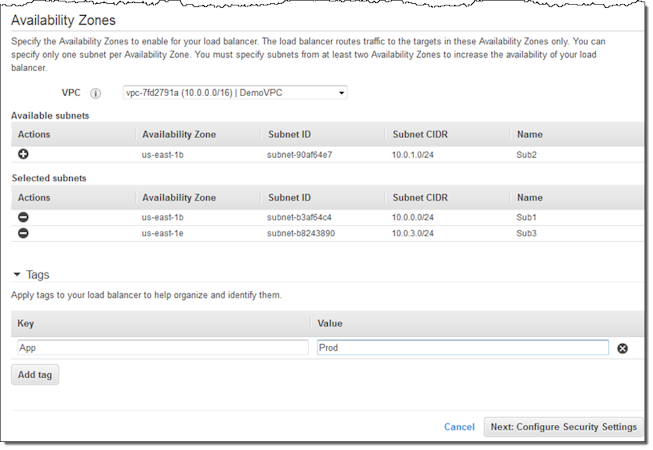Click CIDR cell 10.0.0.0/24
The width and height of the screenshot is (653, 450).
tap(413, 217)
